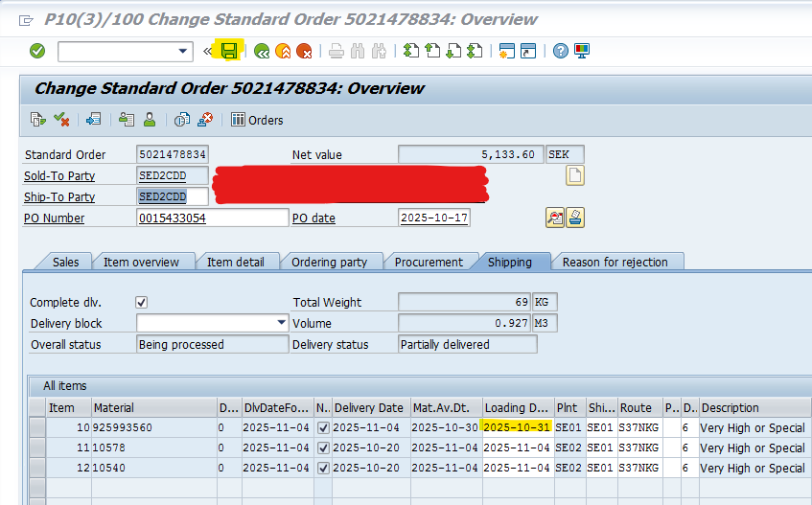Click the green person icon
812x505 pixels.
pos(150,120)
